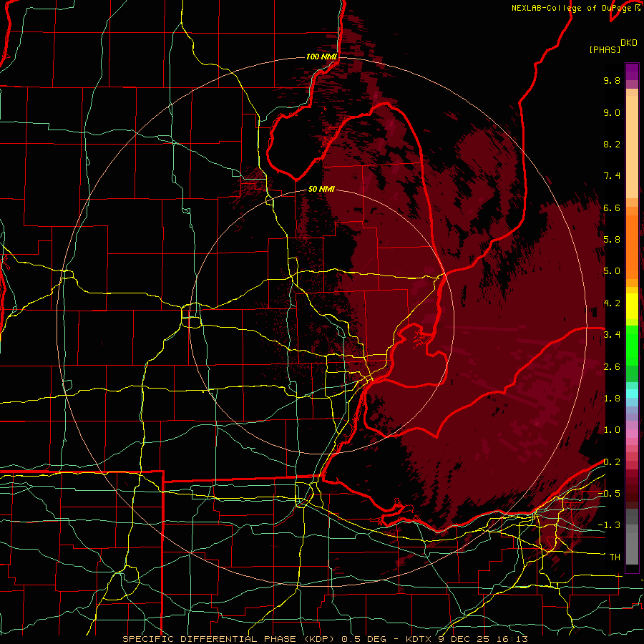Pick the yellow band on the color scale
Viewport: 644px width, 644px height.
[632, 306]
